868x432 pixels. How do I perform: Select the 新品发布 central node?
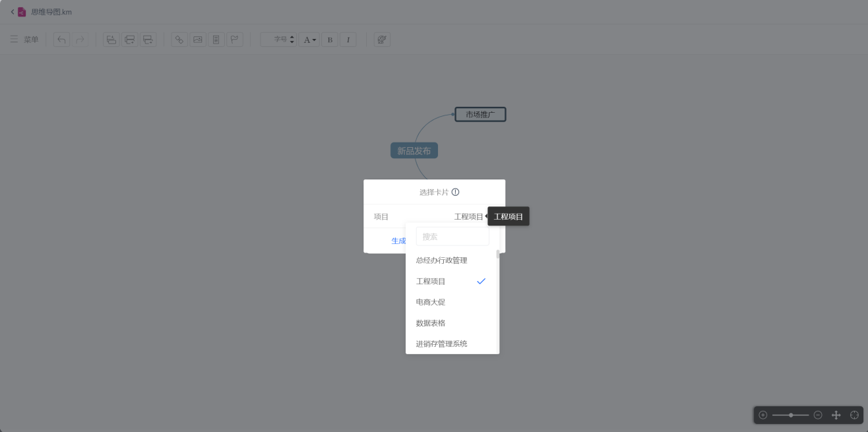(414, 151)
